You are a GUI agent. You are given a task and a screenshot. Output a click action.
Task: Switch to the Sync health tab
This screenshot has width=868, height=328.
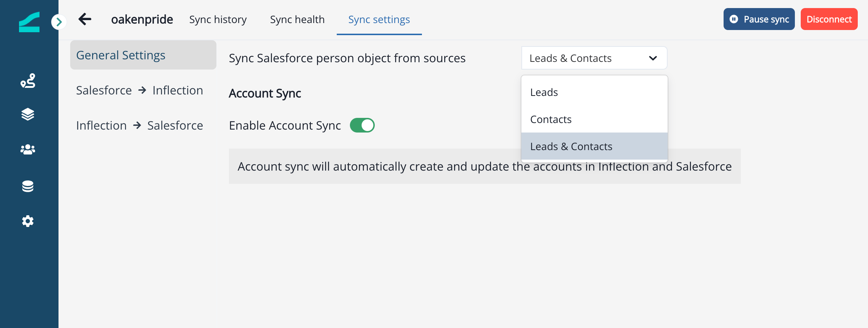(x=297, y=19)
